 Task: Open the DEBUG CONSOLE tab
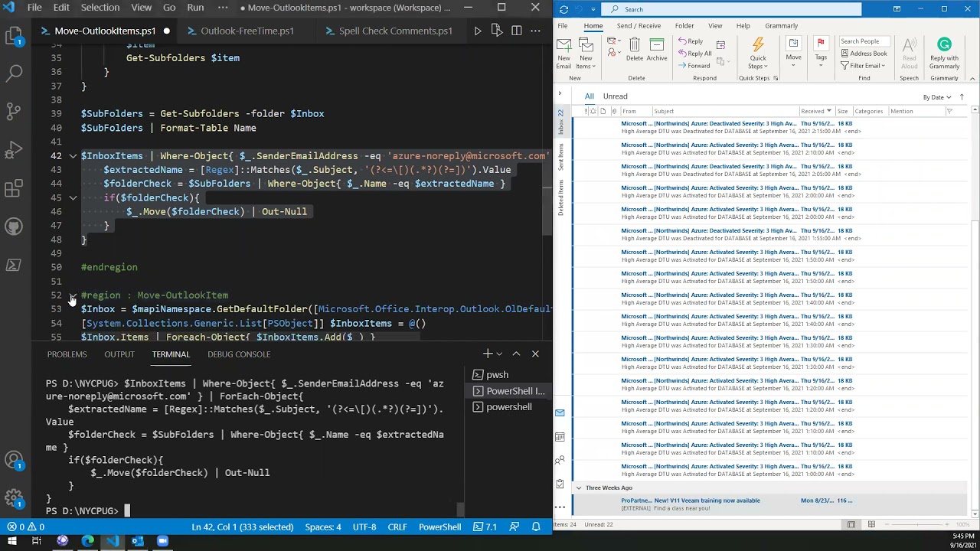[239, 354]
